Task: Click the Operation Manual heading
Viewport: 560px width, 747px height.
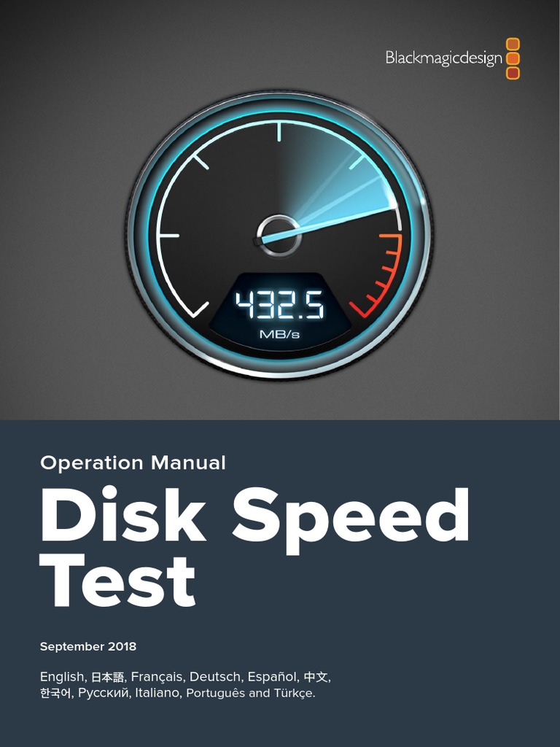Action: [x=133, y=463]
